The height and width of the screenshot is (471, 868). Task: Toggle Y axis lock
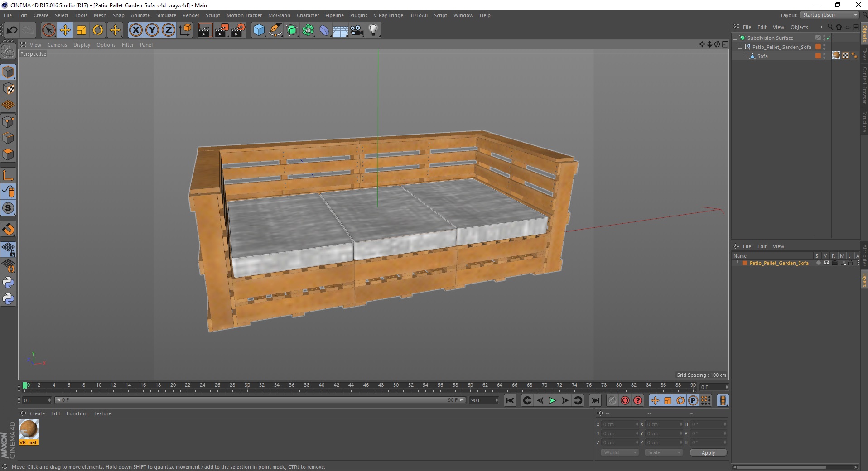(152, 30)
